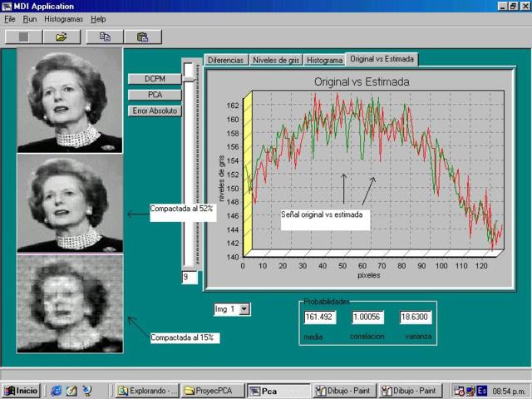The image size is (532, 399).
Task: Click the copy toolbar icon
Action: tap(105, 37)
